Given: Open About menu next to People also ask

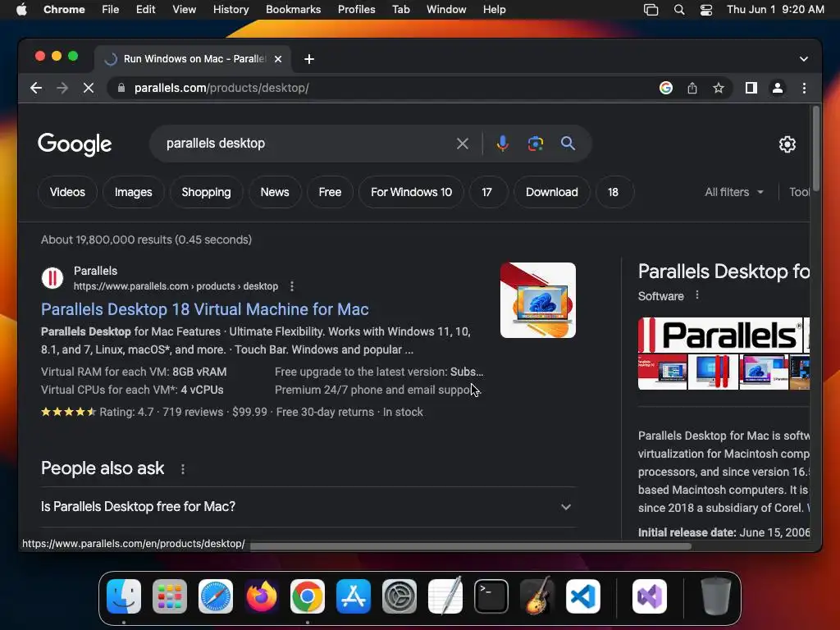Looking at the screenshot, I should (183, 469).
